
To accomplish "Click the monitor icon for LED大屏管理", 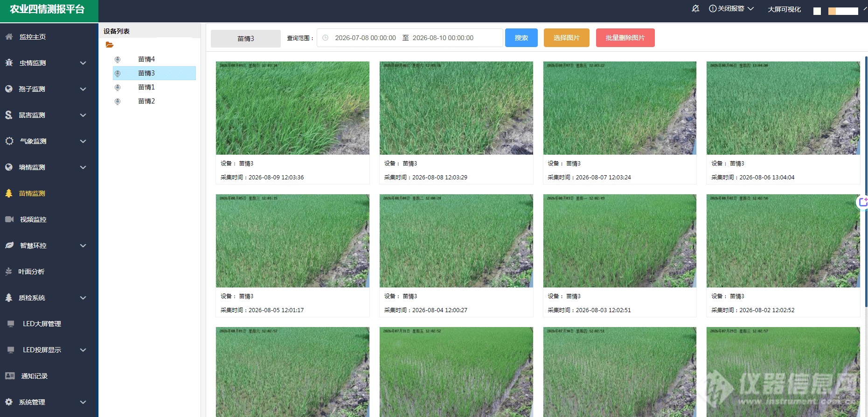I will (x=11, y=324).
